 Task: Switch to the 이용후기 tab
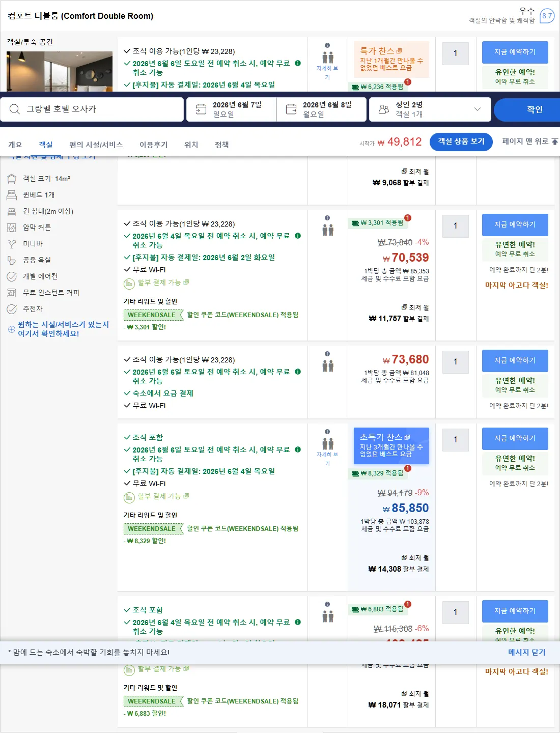[154, 145]
